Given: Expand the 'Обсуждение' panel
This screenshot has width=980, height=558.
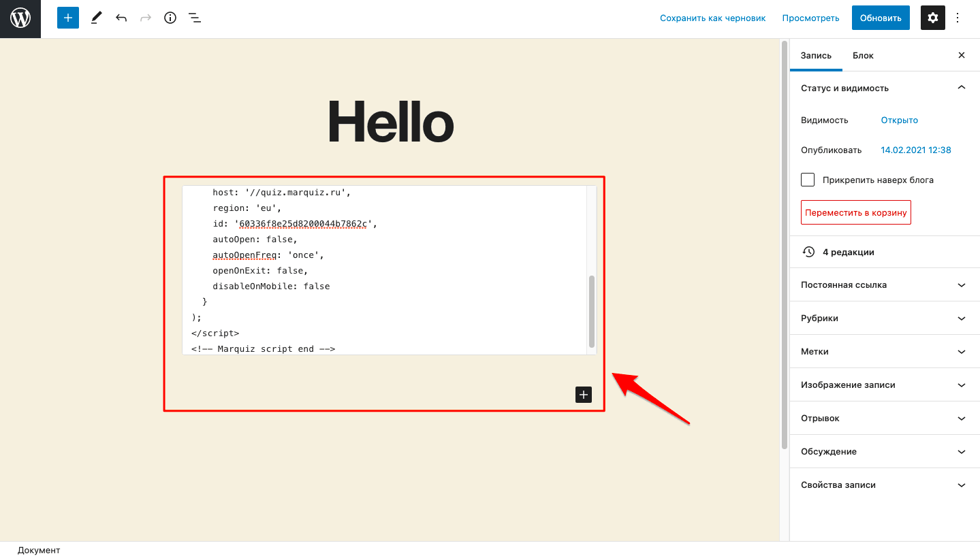Looking at the screenshot, I should coord(885,452).
